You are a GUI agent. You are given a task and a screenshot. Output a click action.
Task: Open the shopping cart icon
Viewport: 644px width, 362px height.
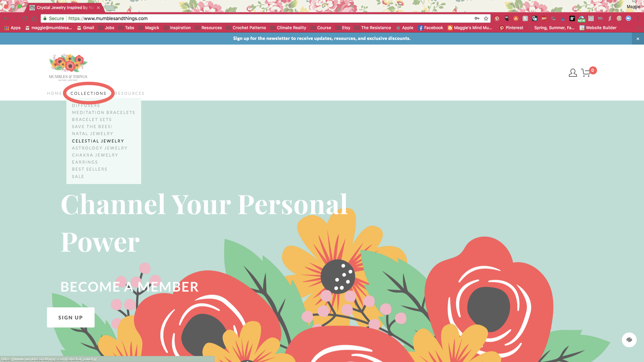point(586,73)
